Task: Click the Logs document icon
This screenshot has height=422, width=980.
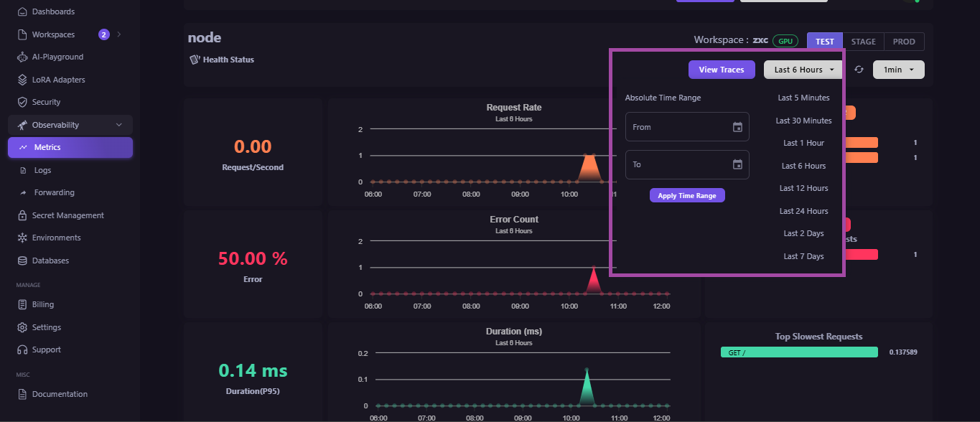Action: [23, 170]
